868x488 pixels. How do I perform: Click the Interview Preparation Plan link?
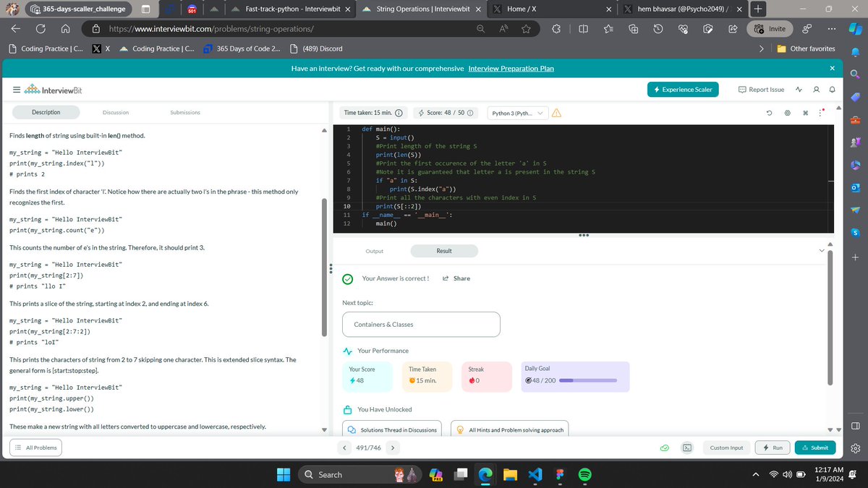click(511, 68)
